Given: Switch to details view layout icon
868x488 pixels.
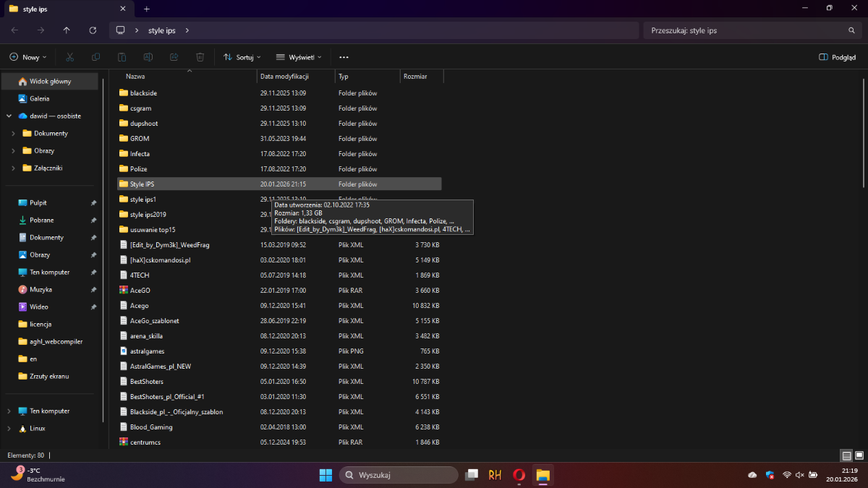Looking at the screenshot, I should pos(846,455).
